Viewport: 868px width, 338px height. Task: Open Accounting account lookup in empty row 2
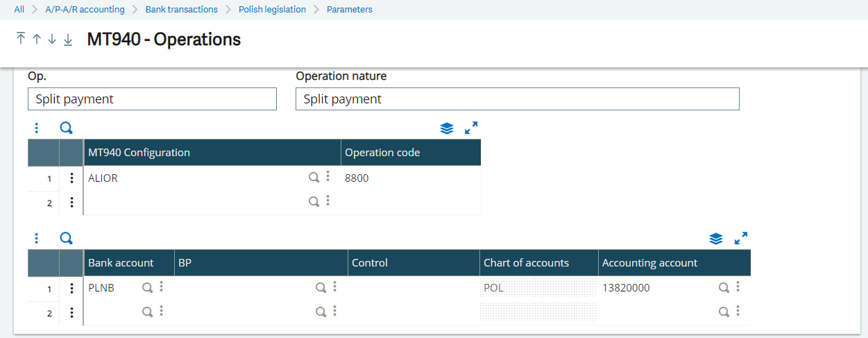pyautogui.click(x=723, y=312)
